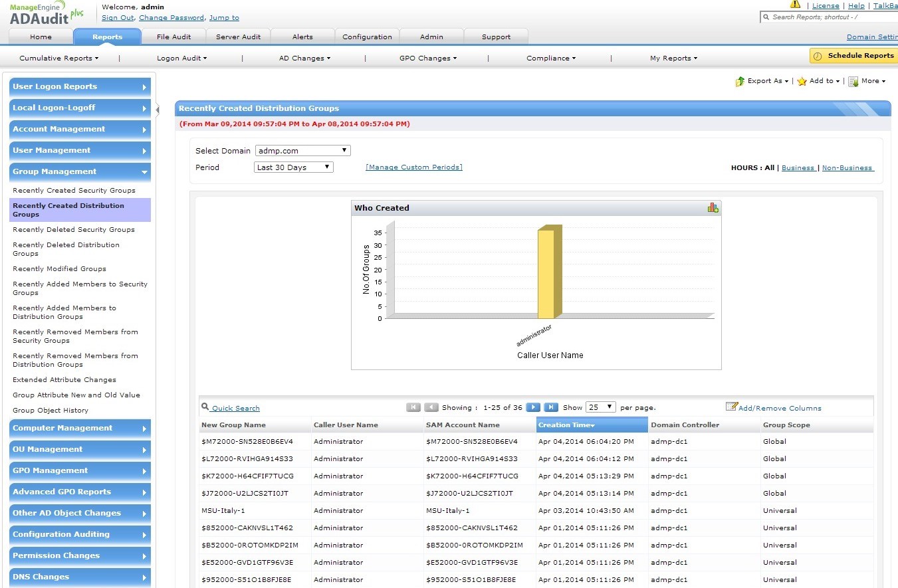
Task: Switch to the File Audit tab
Action: tap(173, 37)
